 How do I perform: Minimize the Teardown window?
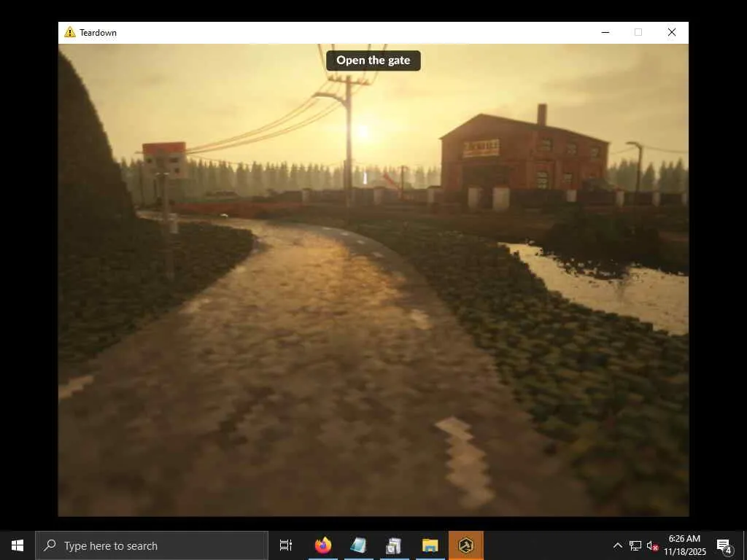coord(605,32)
